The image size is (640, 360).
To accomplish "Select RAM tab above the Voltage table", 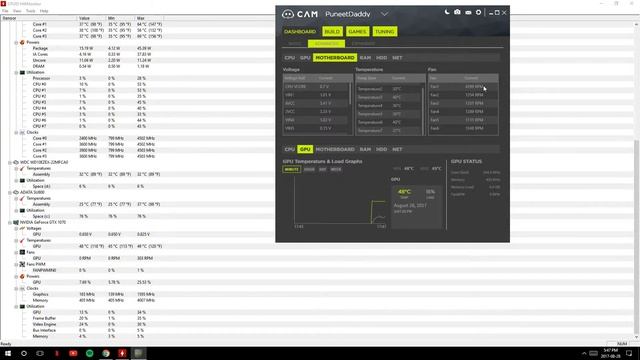I will tap(365, 58).
